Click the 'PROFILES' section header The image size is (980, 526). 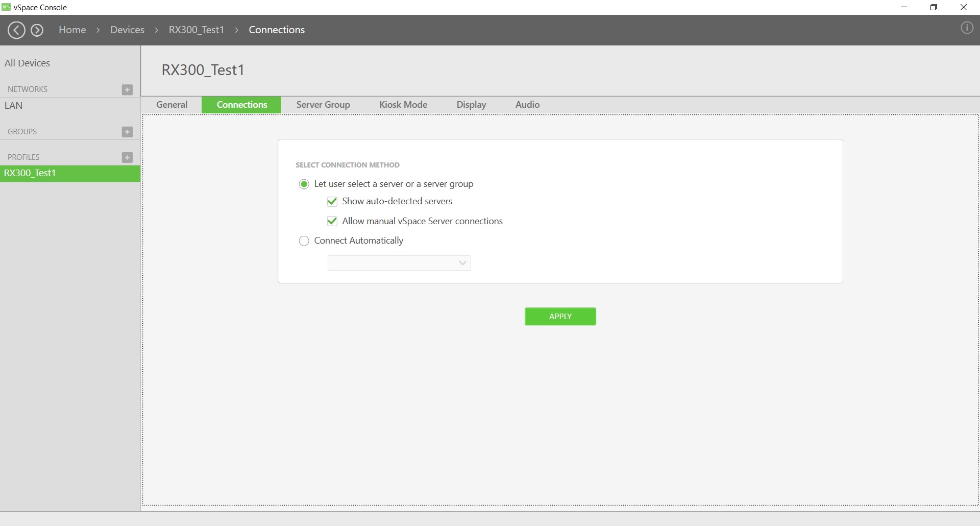[x=23, y=157]
